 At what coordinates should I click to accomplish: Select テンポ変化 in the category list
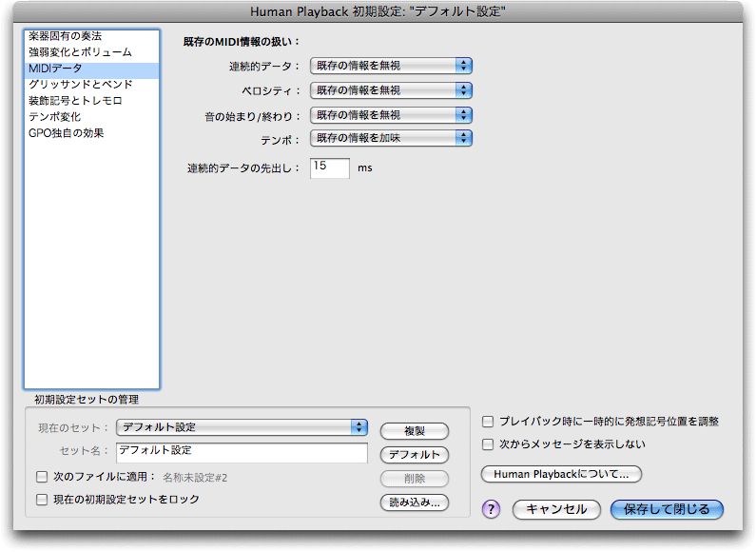point(91,117)
